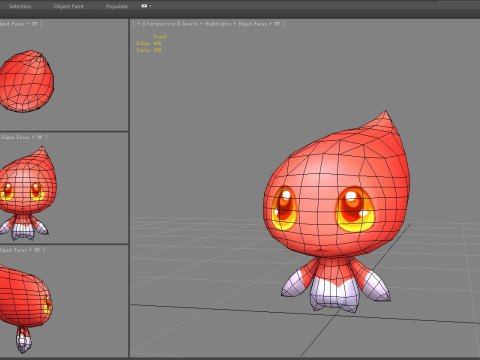The width and height of the screenshot is (480, 360).
Task: Open the Object Paint ribbon tab
Action: coord(69,6)
